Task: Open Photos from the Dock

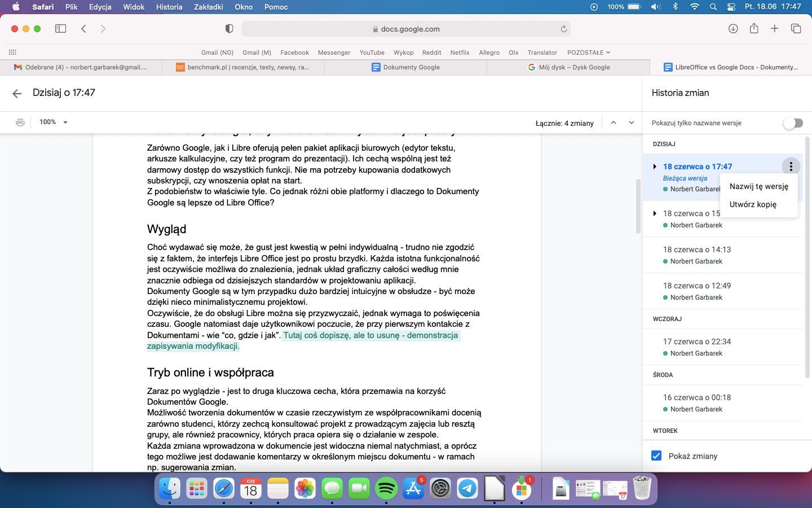Action: pos(305,488)
